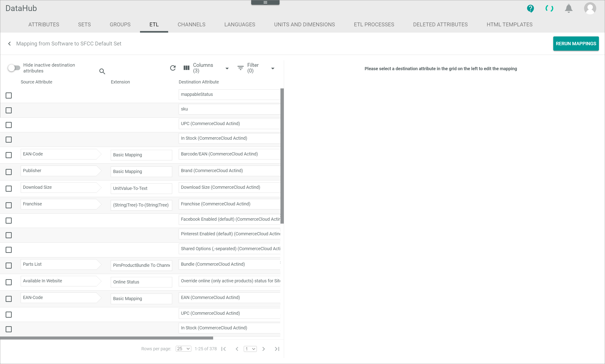Screen dimensions: 605x364
Task: Go back using the left arrow
Action: coord(9,44)
